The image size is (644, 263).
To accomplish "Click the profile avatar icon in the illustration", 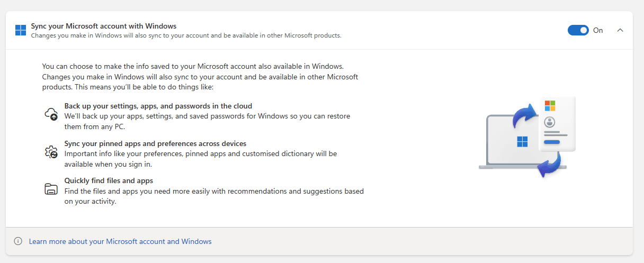I will pyautogui.click(x=550, y=122).
